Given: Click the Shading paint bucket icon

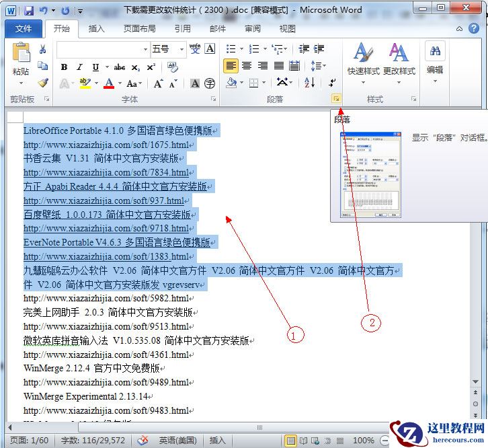Looking at the screenshot, I should coord(231,83).
